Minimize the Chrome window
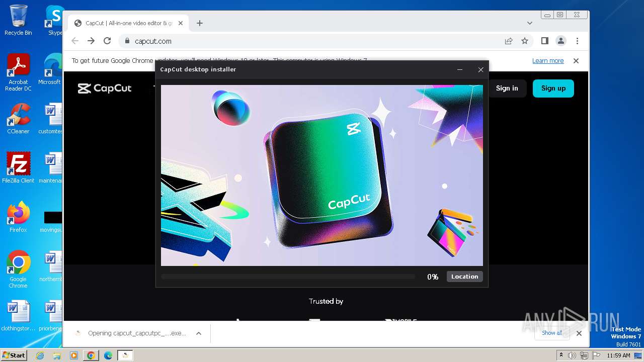The image size is (644, 362). click(x=547, y=15)
